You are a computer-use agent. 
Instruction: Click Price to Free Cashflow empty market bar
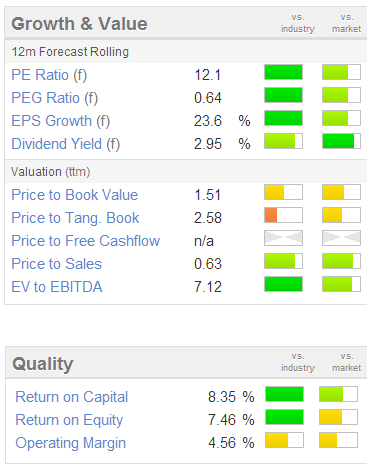click(341, 238)
